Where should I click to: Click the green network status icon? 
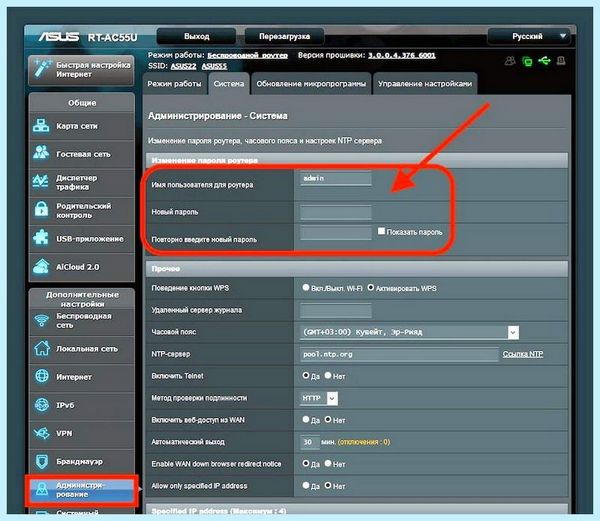[527, 61]
